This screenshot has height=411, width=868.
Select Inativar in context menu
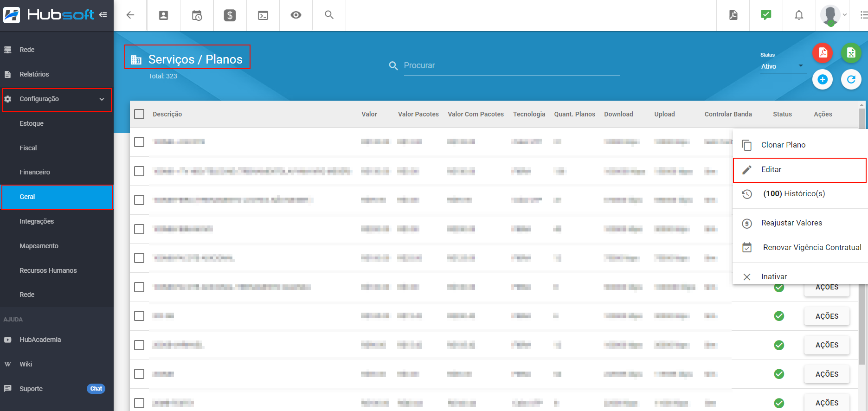click(x=800, y=276)
